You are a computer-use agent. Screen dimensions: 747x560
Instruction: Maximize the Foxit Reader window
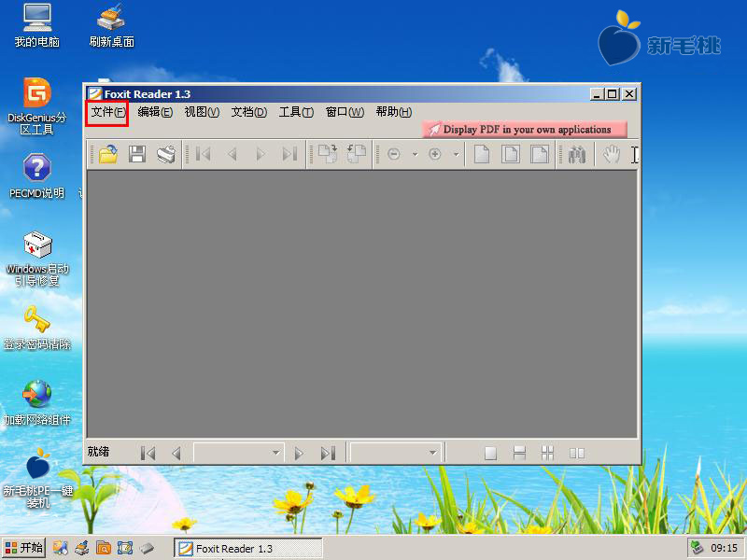point(613,94)
